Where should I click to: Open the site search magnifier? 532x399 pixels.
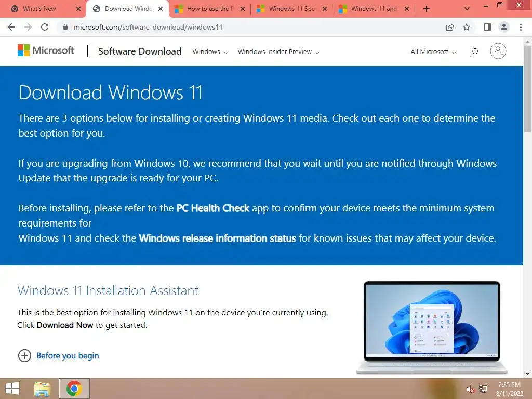474,52
